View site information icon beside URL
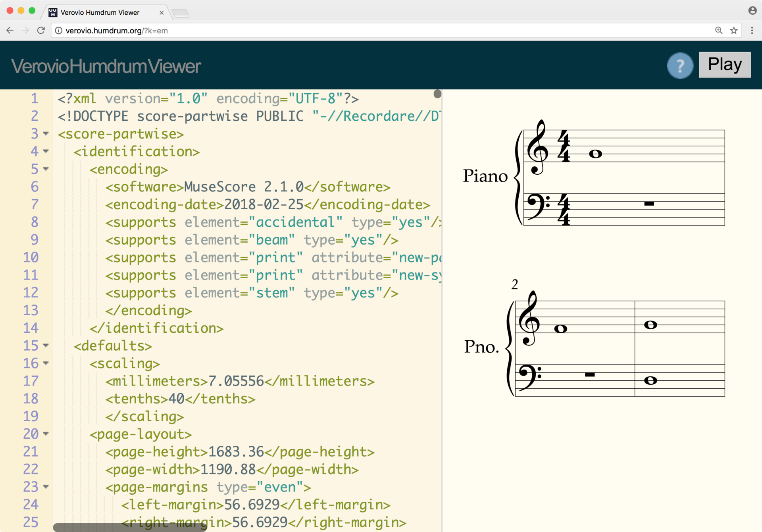This screenshot has height=532, width=762. 59,31
